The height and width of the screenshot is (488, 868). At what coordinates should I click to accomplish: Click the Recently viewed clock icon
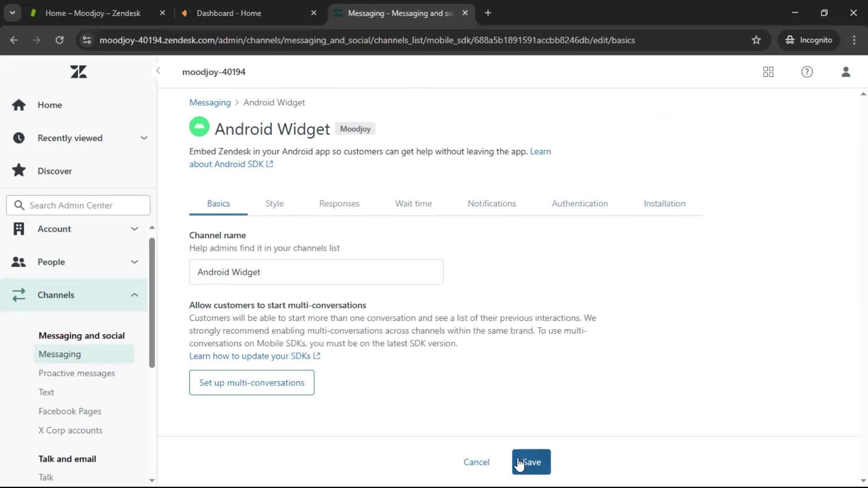(x=19, y=138)
